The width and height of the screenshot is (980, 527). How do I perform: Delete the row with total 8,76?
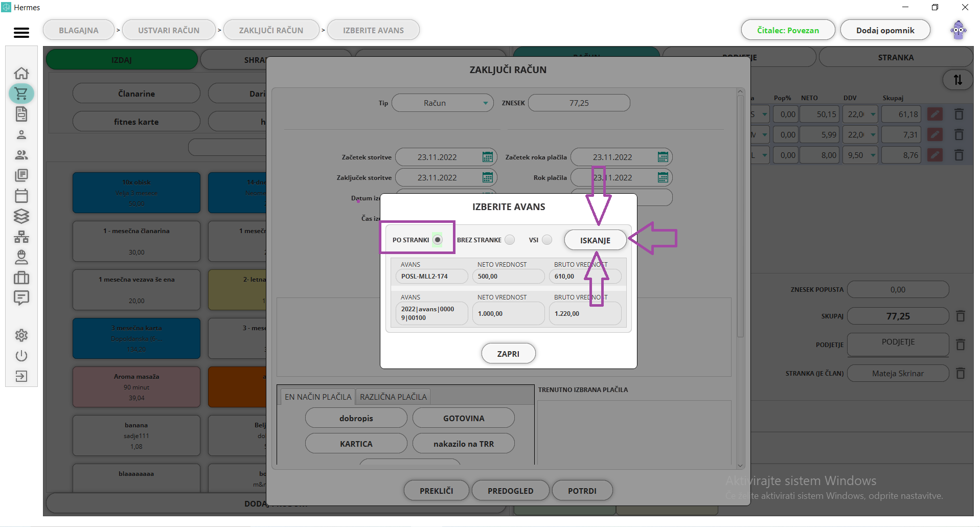point(959,155)
